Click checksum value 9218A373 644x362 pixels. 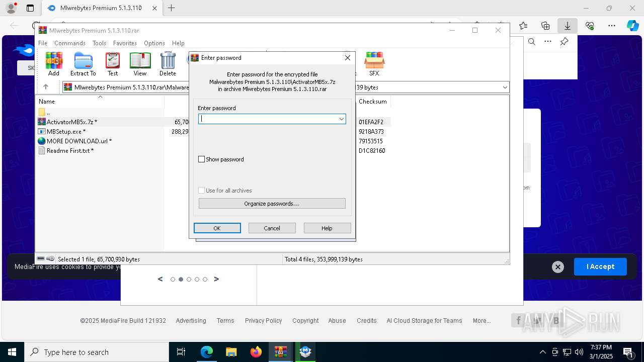(x=371, y=131)
